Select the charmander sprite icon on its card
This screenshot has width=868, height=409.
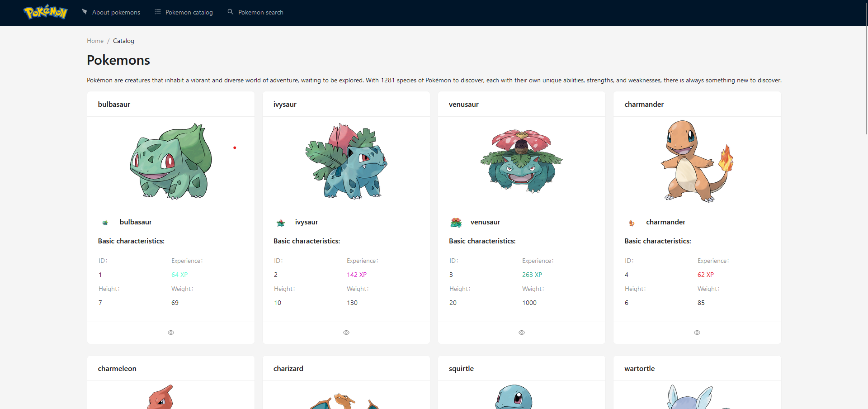point(632,222)
